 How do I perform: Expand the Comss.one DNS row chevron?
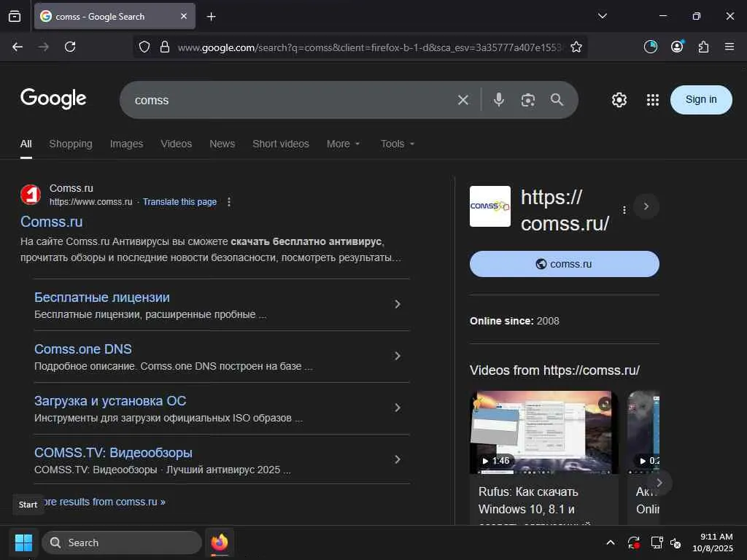[x=398, y=356]
